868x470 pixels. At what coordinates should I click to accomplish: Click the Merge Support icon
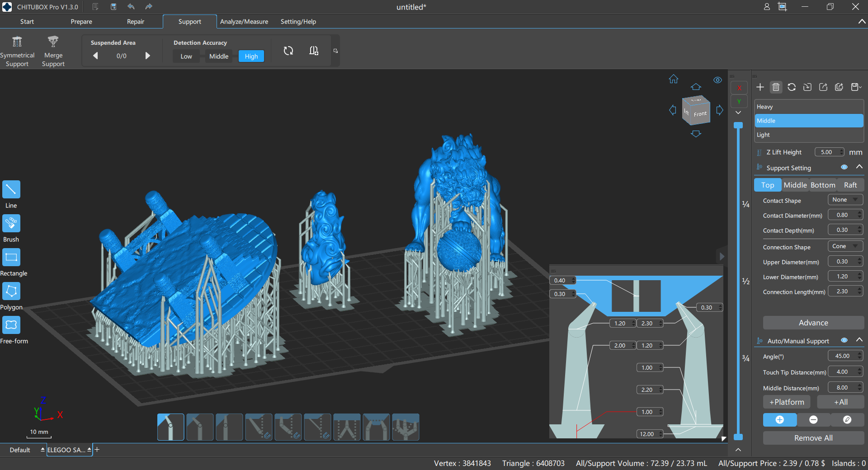pyautogui.click(x=53, y=42)
